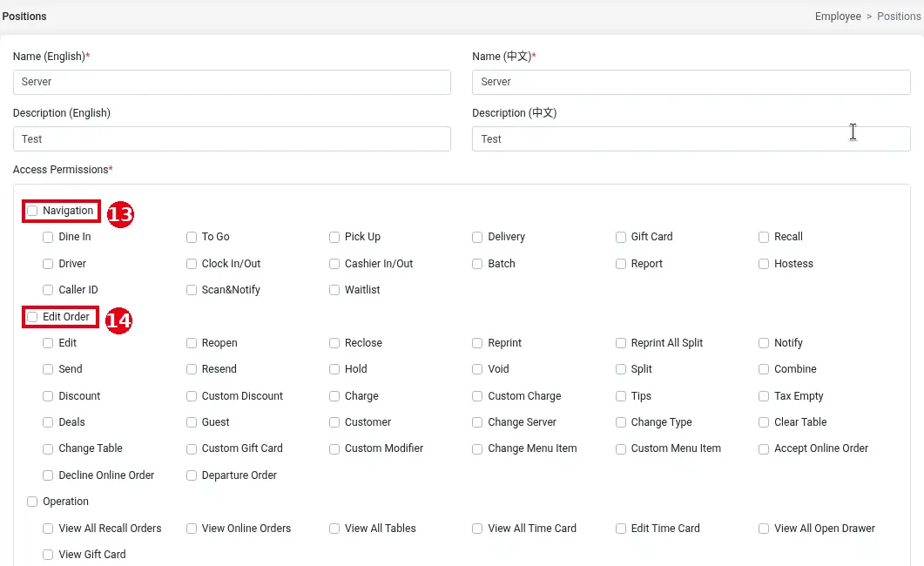Image resolution: width=924 pixels, height=566 pixels.
Task: Tick the Custom Gift Card checkbox
Action: [192, 448]
